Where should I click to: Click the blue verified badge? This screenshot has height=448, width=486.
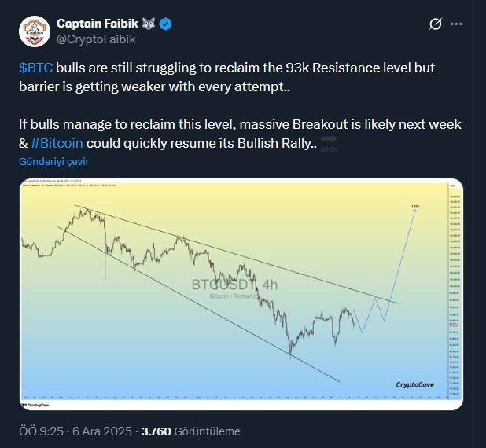(x=167, y=24)
